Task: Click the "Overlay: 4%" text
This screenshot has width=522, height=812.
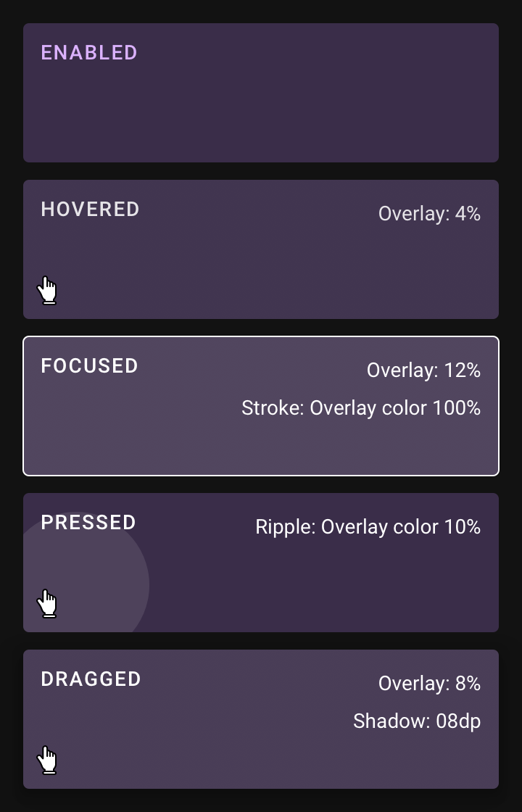Action: (x=429, y=214)
